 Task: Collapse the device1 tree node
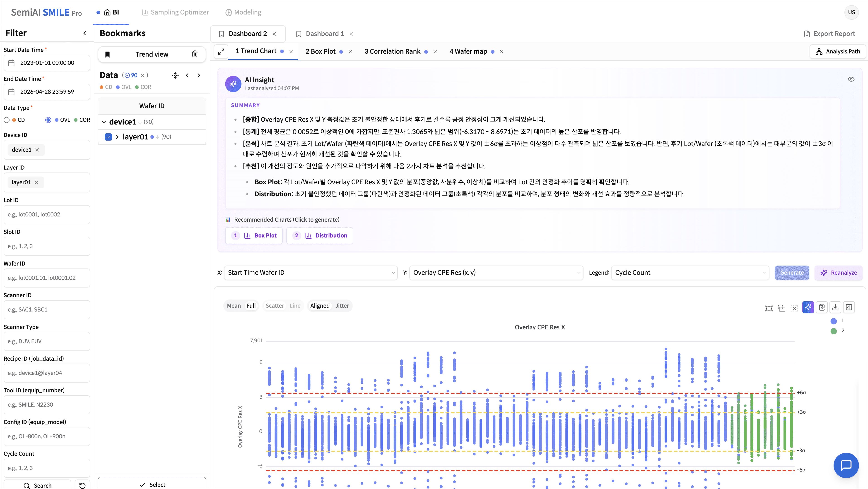pos(104,122)
